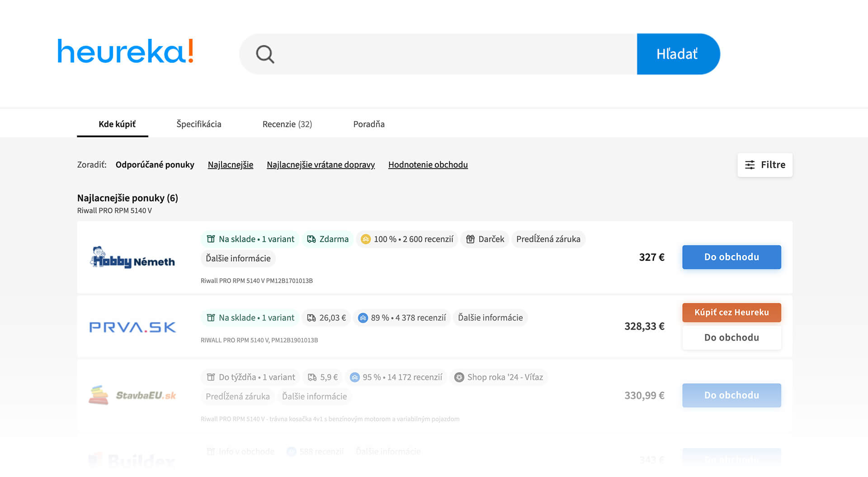
Task: Expand Ďalšie informácie for Hobby Németh offer
Action: 238,258
